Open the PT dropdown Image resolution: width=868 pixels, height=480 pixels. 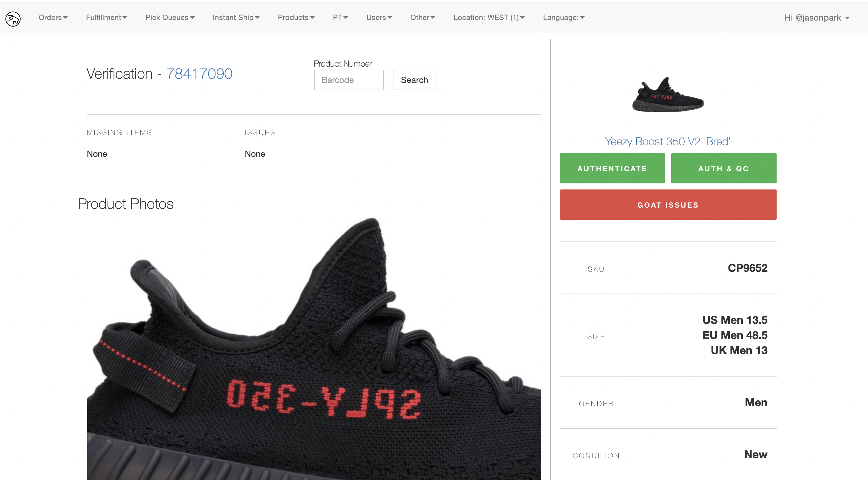coord(340,18)
